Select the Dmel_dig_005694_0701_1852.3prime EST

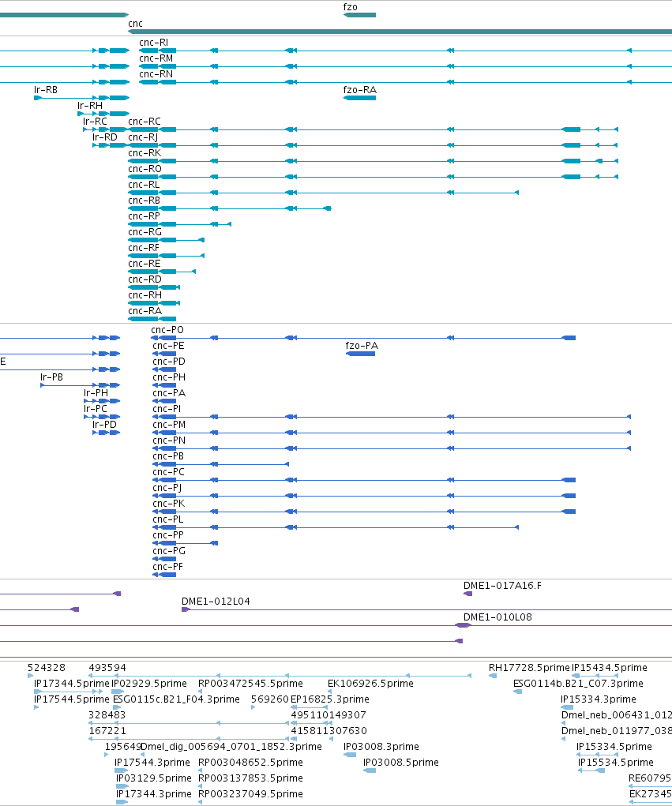point(231,747)
